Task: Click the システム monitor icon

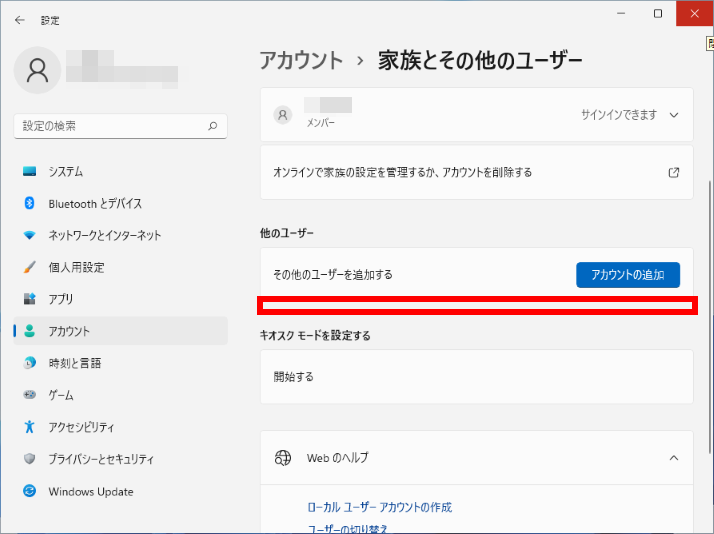Action: [30, 171]
